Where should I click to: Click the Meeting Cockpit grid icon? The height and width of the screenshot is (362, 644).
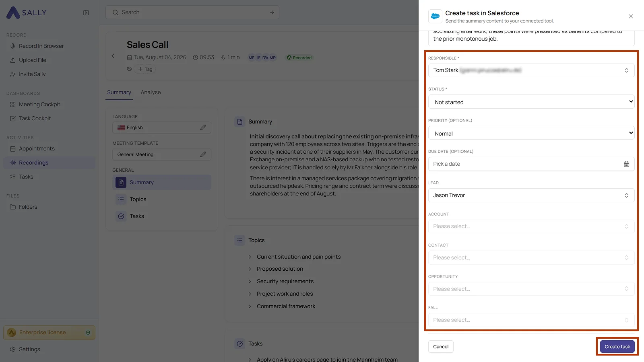tap(13, 105)
